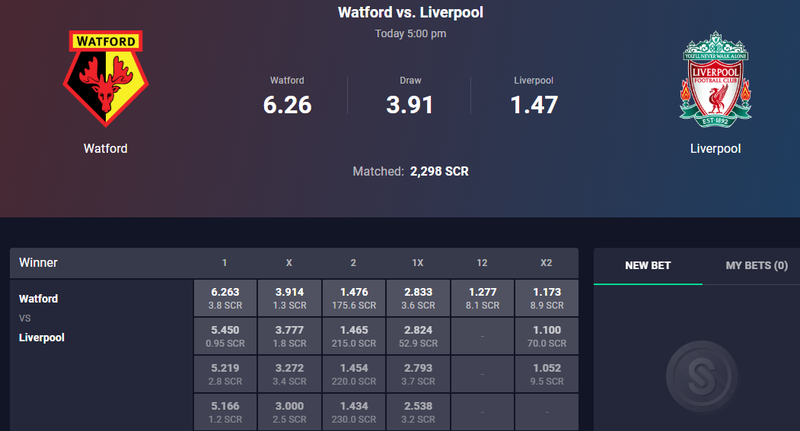Choose draw odds 3.914
Screen dimensions: 800x431
(x=289, y=298)
